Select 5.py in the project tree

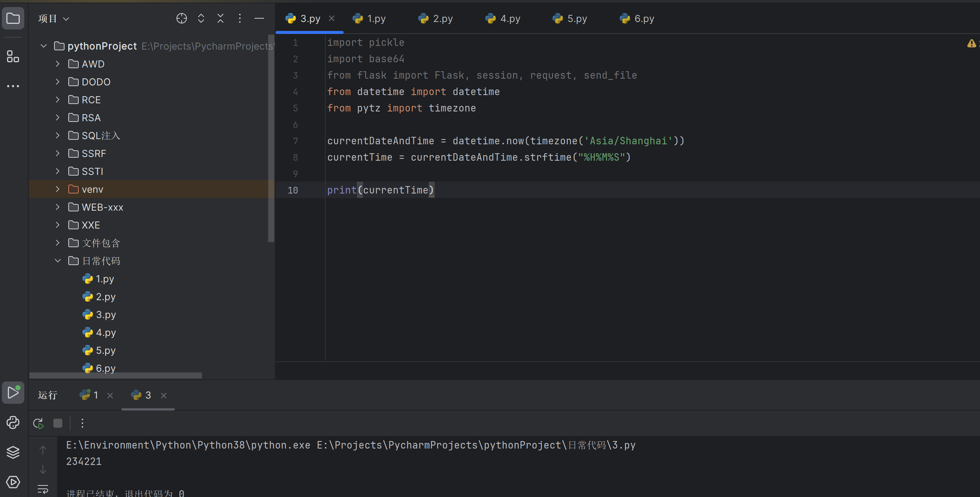(99, 350)
